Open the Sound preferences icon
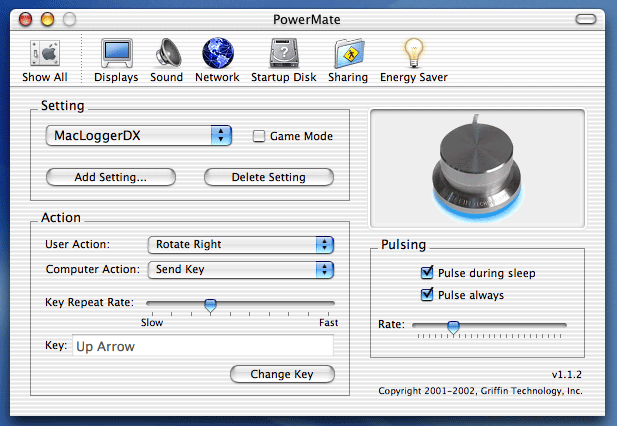 pyautogui.click(x=166, y=55)
